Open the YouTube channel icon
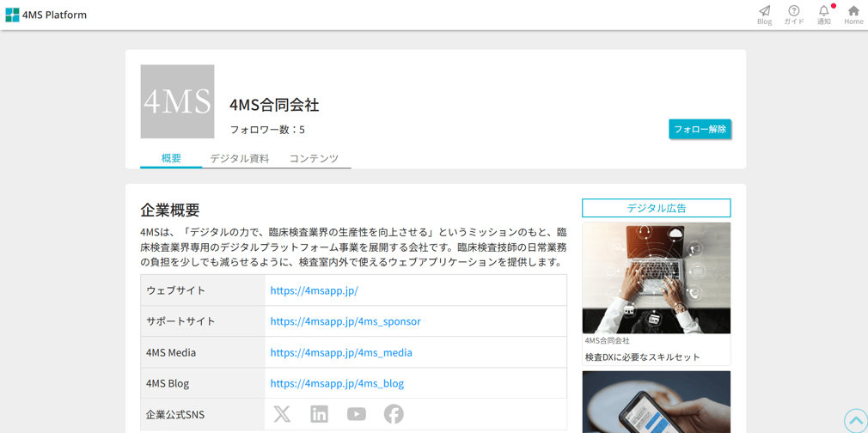The height and width of the screenshot is (433, 868). point(357,414)
